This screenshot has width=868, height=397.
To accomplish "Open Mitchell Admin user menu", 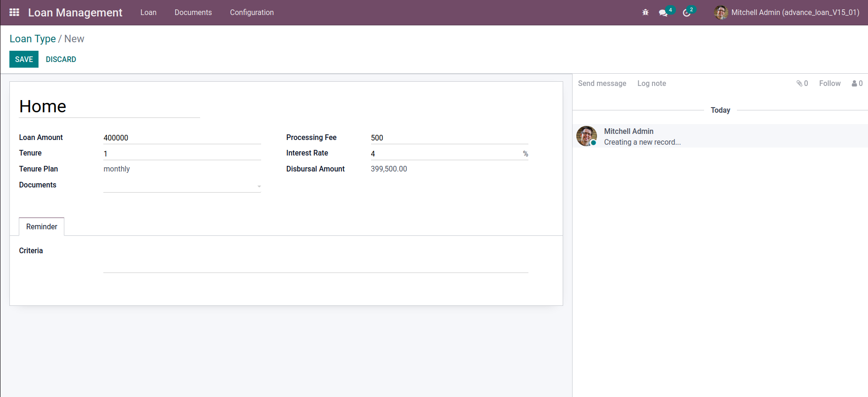I will 786,13.
